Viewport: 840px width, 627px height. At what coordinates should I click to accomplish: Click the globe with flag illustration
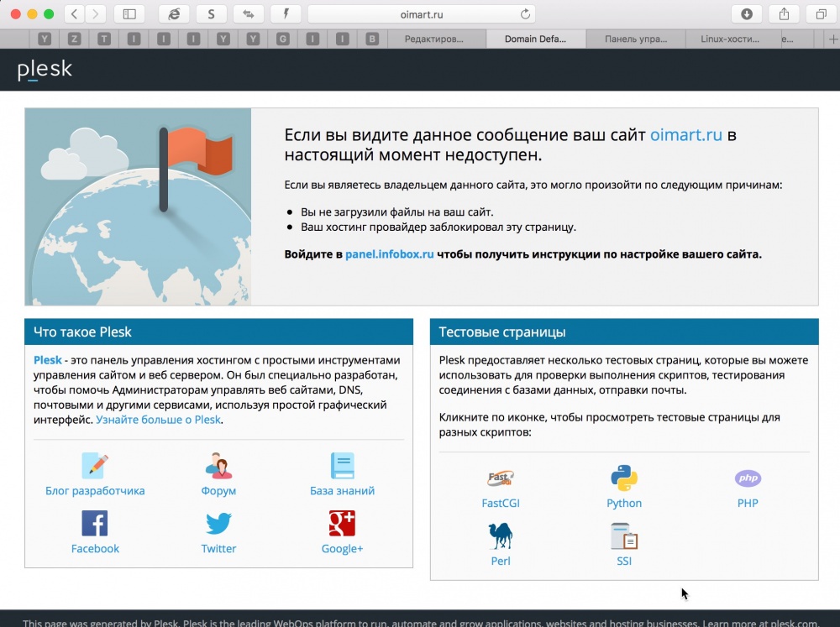pos(139,206)
